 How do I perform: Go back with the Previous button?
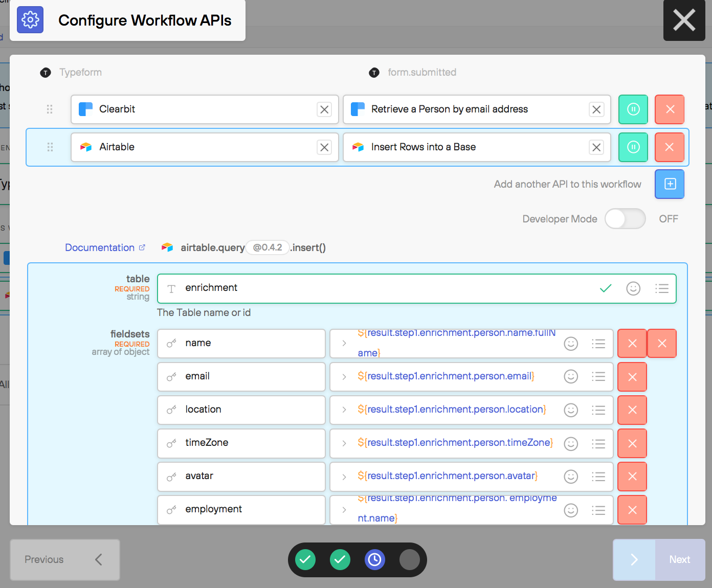click(x=65, y=560)
